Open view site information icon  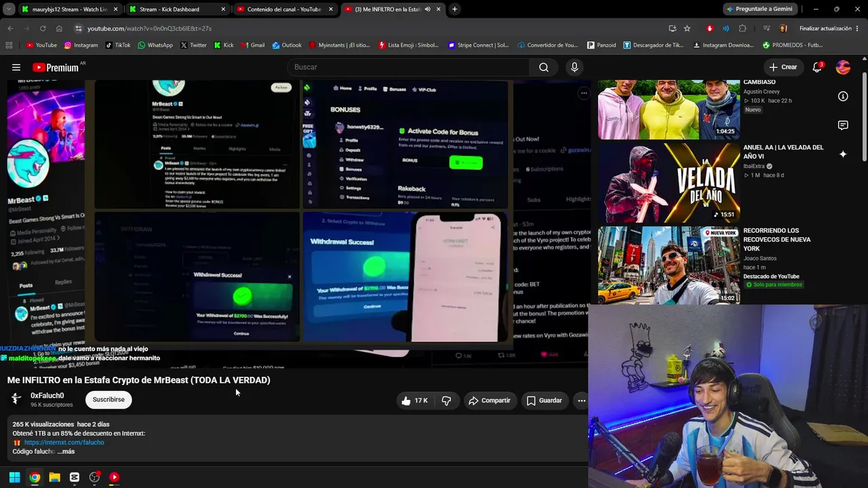tap(79, 28)
